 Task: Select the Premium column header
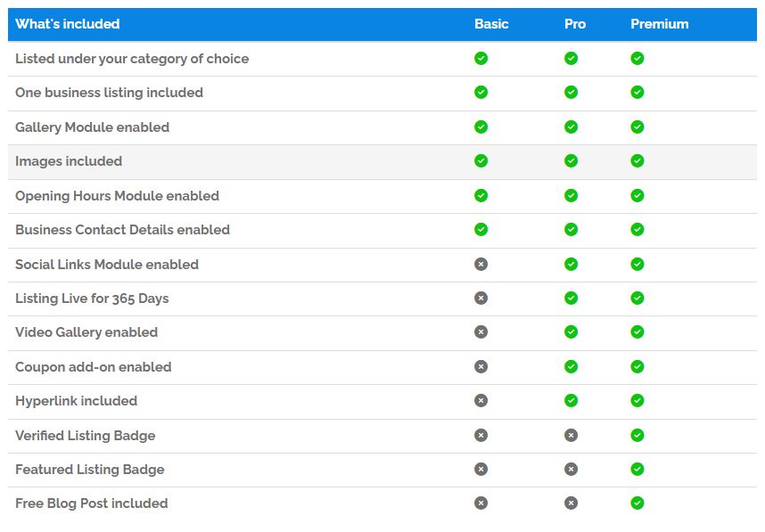click(x=659, y=24)
